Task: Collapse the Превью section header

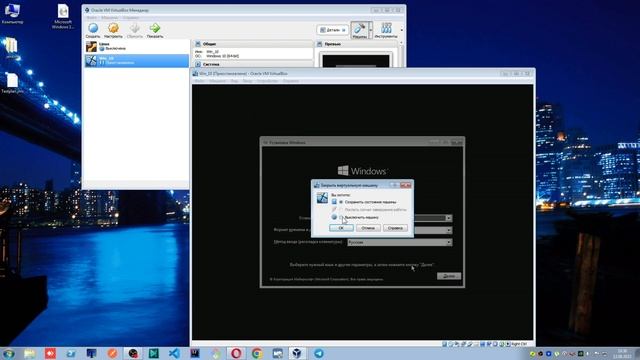Action: 356,44
